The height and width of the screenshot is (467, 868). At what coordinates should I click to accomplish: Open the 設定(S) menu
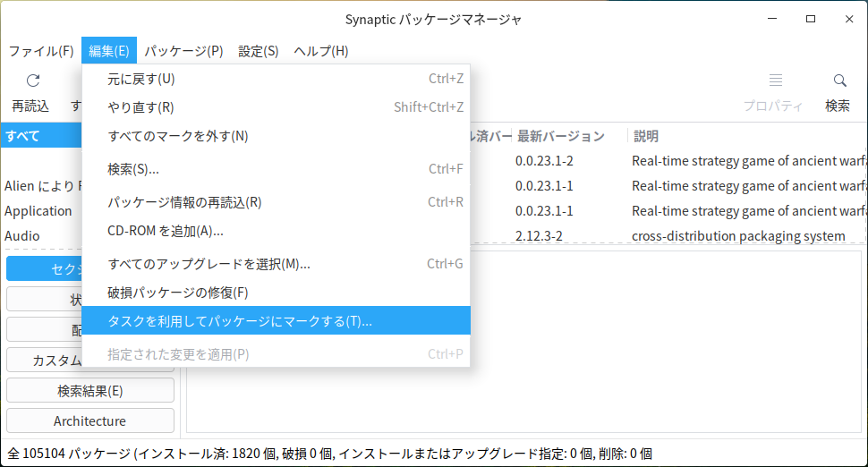click(x=258, y=51)
